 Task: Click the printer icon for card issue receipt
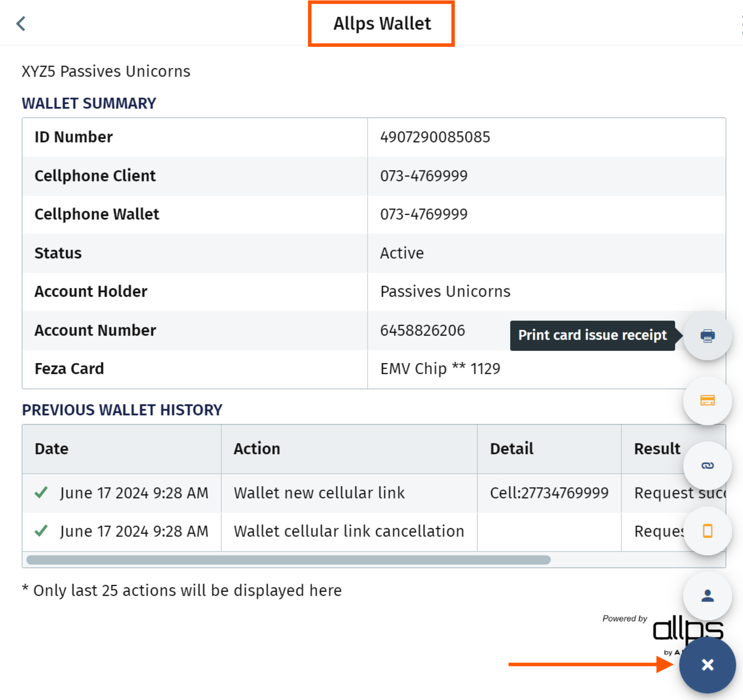coord(707,335)
